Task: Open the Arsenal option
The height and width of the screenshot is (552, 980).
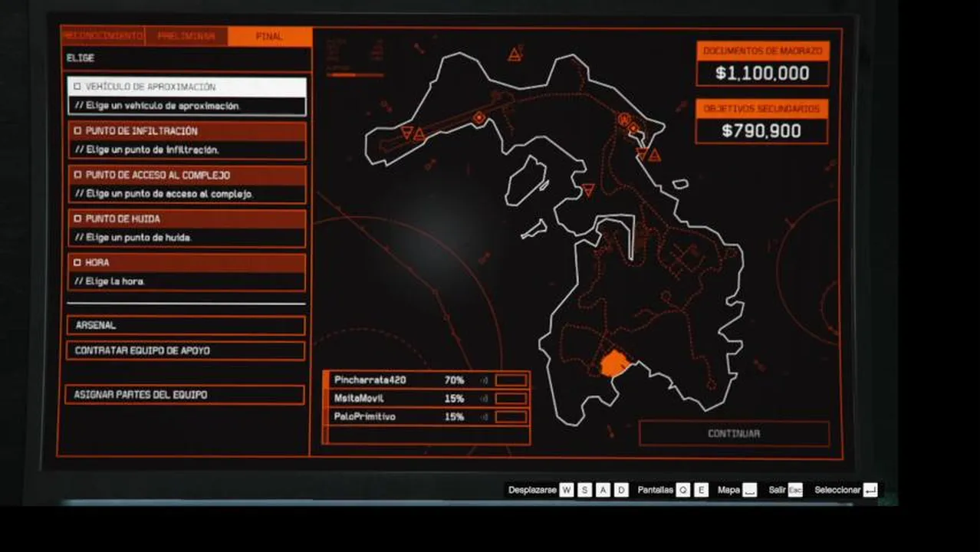Action: pos(186,325)
